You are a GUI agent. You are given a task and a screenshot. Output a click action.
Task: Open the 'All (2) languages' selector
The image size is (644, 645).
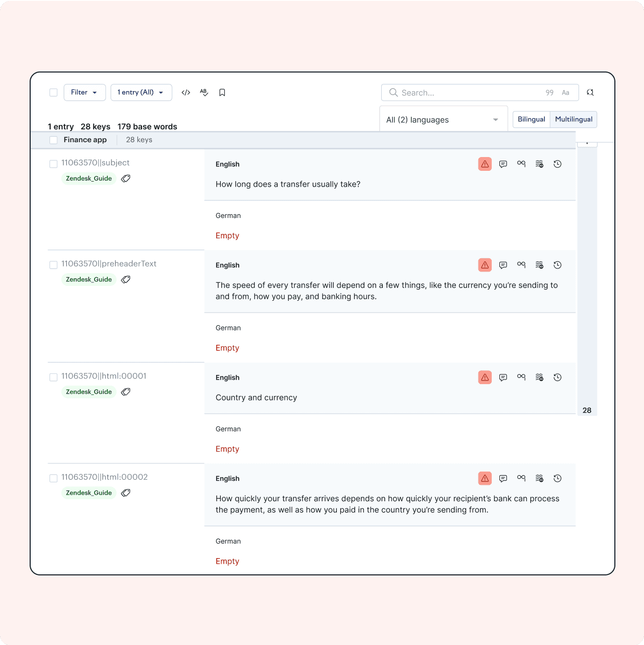coord(443,120)
